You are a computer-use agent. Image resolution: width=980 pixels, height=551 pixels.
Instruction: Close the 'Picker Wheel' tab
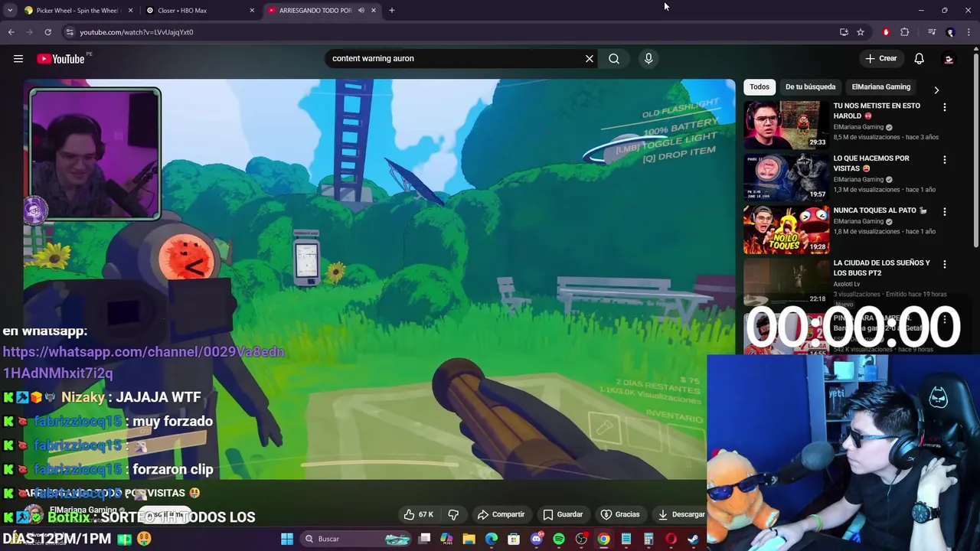point(130,10)
